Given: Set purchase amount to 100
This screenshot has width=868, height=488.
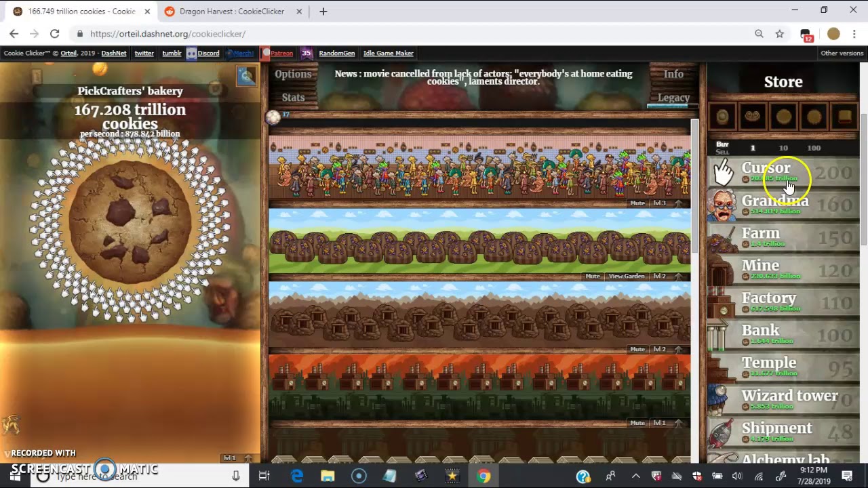Looking at the screenshot, I should click(814, 148).
